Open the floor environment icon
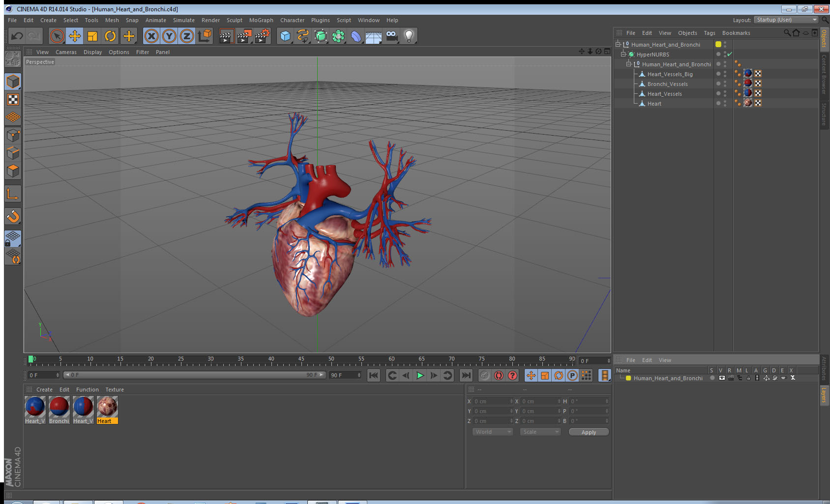 374,36
